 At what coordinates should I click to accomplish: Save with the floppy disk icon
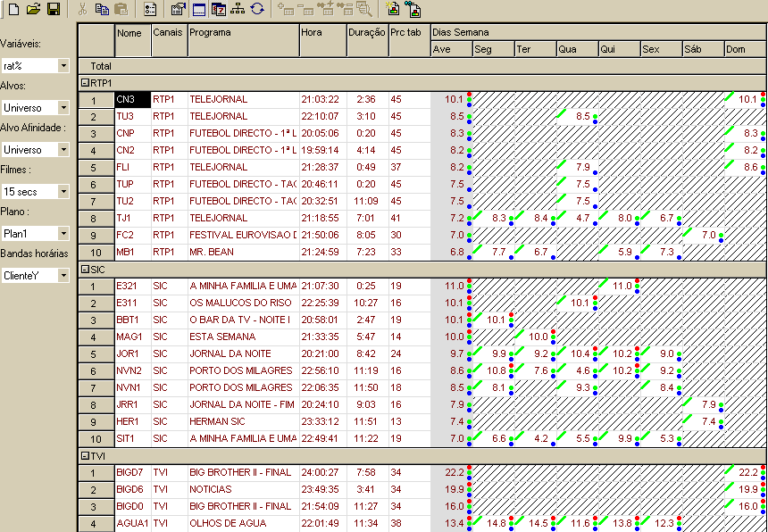click(53, 9)
